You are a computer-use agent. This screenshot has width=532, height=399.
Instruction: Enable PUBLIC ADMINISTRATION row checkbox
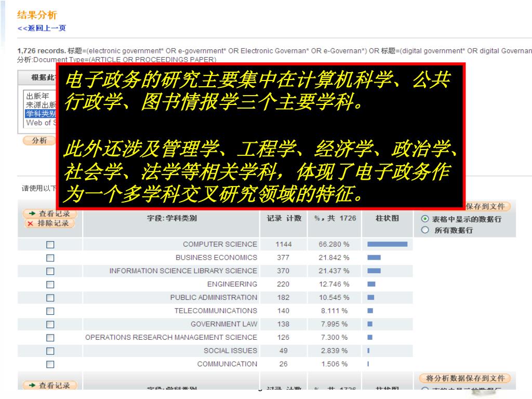[50, 298]
